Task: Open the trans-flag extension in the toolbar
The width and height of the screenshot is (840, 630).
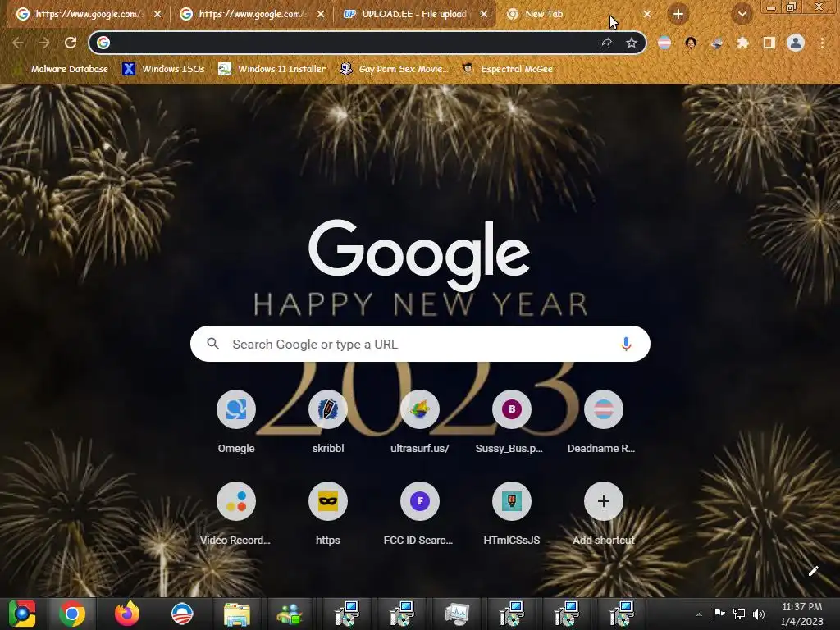Action: (664, 43)
